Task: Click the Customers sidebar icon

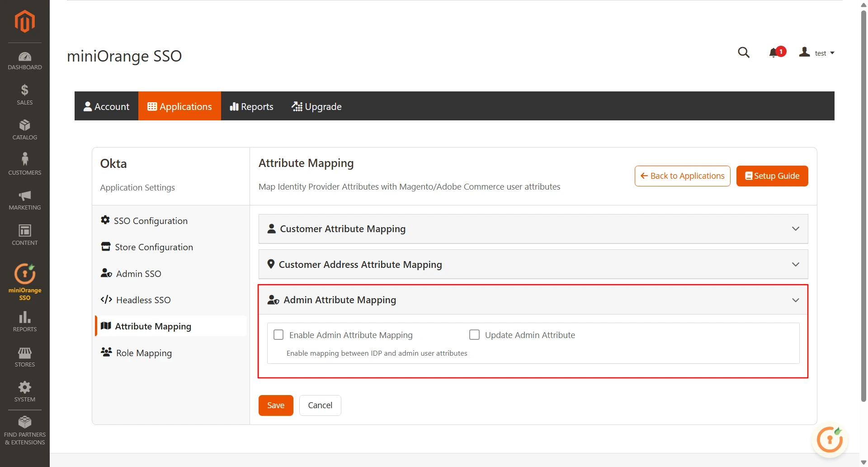Action: (x=24, y=163)
